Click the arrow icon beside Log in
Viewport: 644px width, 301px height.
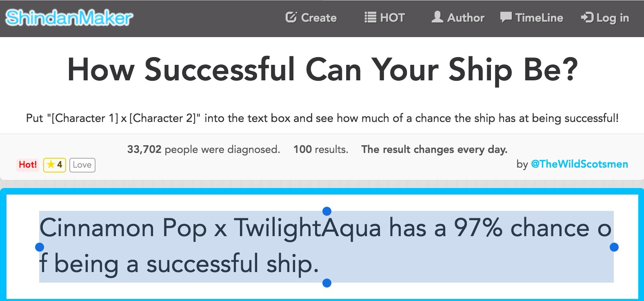point(587,18)
